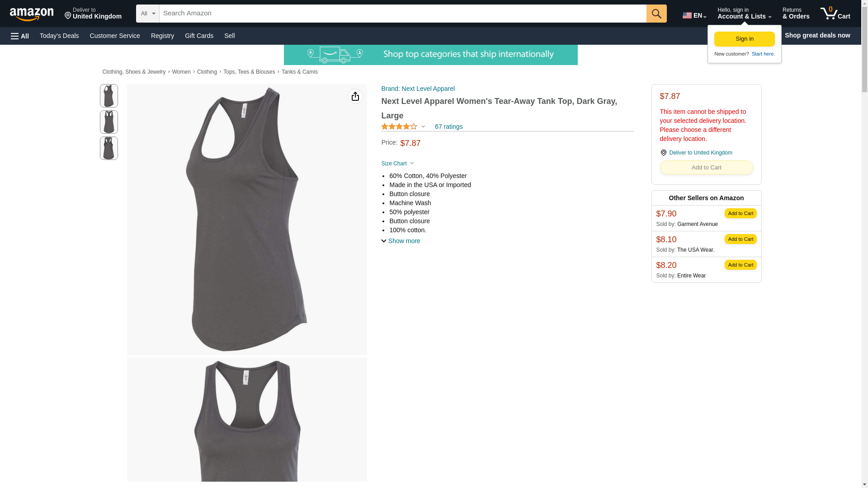The image size is (868, 488).
Task: Click the search magnifier button
Action: pos(656,14)
